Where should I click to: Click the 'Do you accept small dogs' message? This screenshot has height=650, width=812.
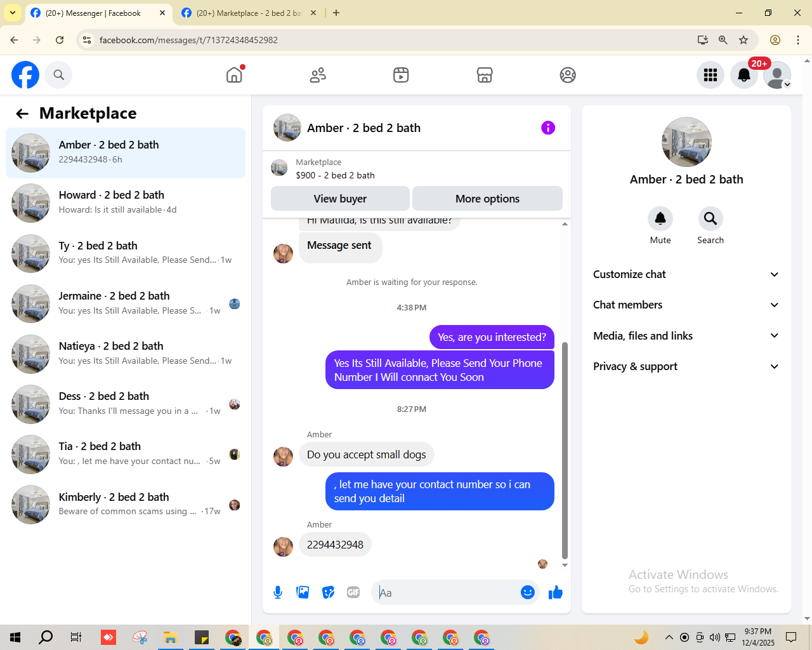366,454
